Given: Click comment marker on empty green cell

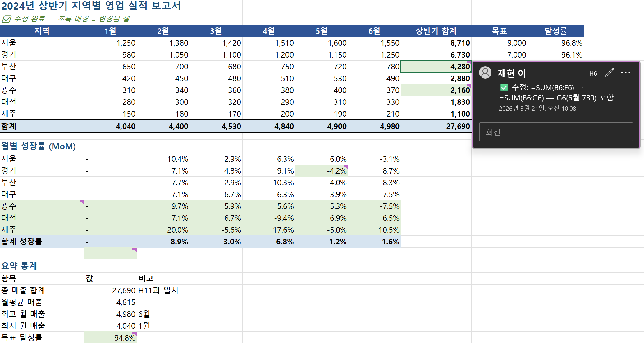Looking at the screenshot, I should [x=135, y=249].
